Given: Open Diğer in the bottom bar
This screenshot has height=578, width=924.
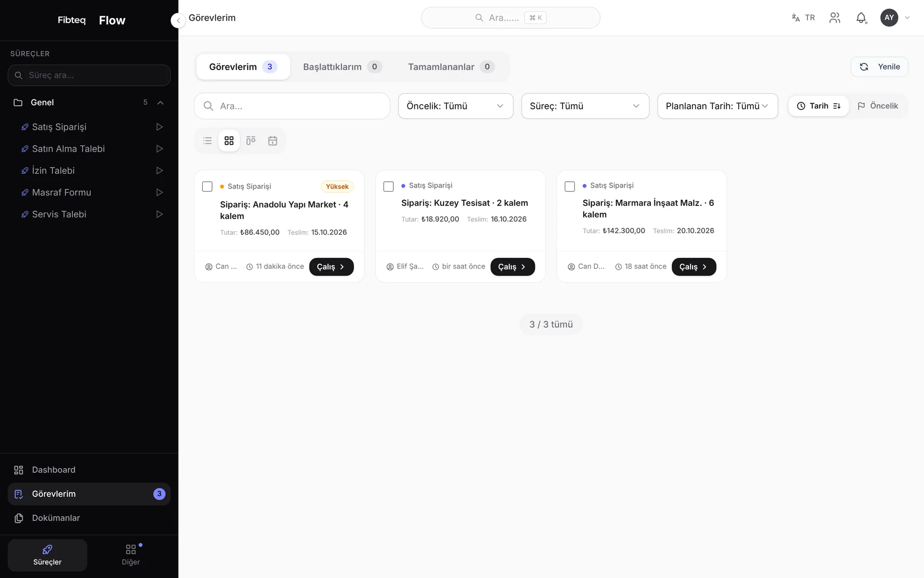Looking at the screenshot, I should click(x=131, y=555).
